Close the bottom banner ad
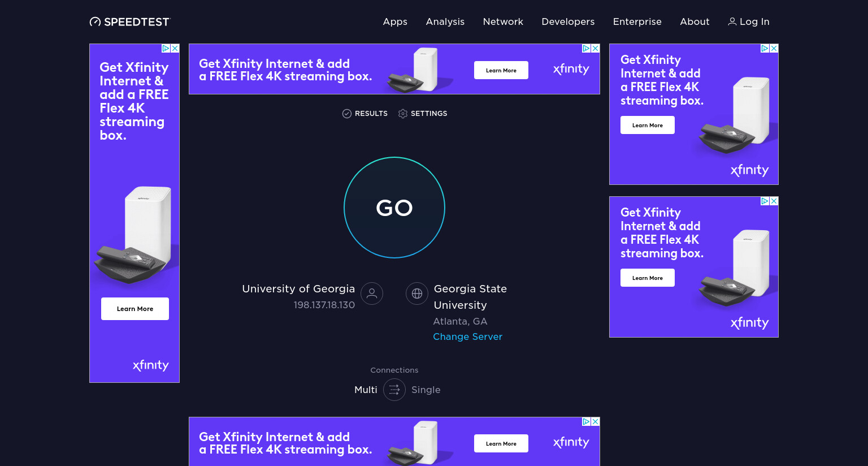Screen dimensions: 868x466 click(x=596, y=422)
